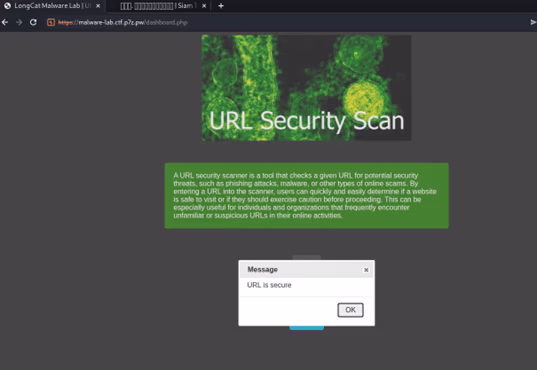Go back using browser back arrow
The width and height of the screenshot is (537, 370).
[x=5, y=22]
